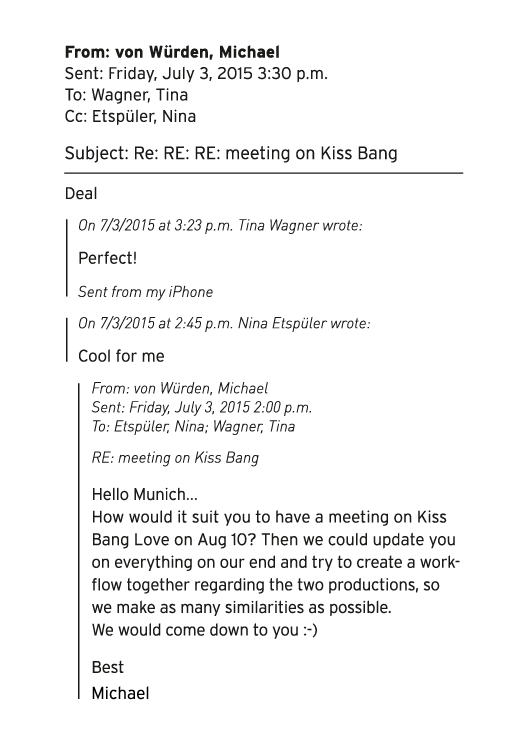Click the reply text Deal

tap(81, 193)
